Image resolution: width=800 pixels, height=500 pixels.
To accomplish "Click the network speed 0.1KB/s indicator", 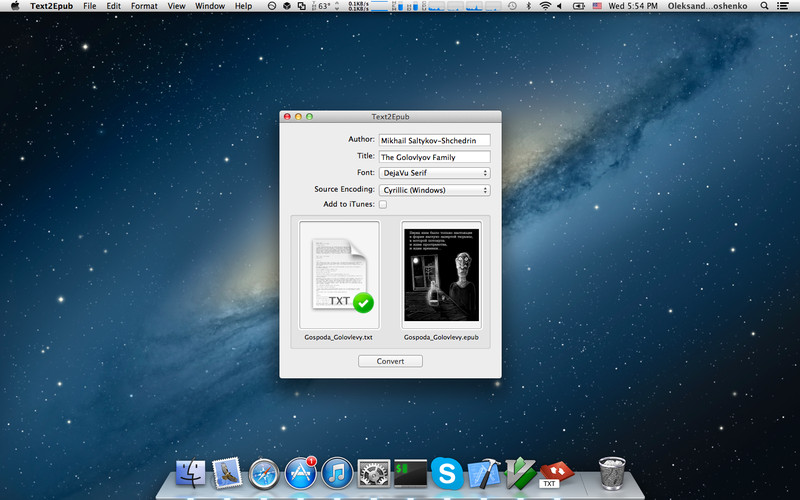I will 359,6.
